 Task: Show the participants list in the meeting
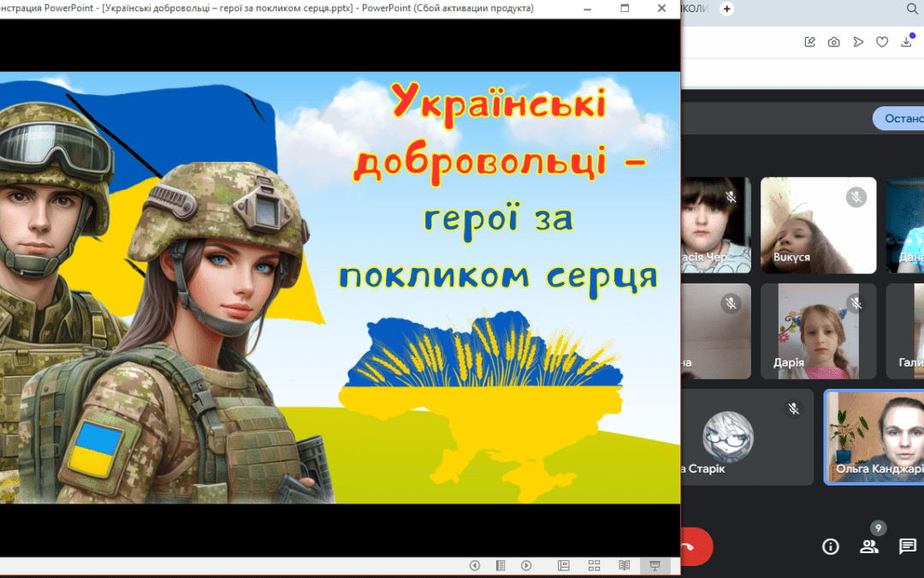click(869, 546)
